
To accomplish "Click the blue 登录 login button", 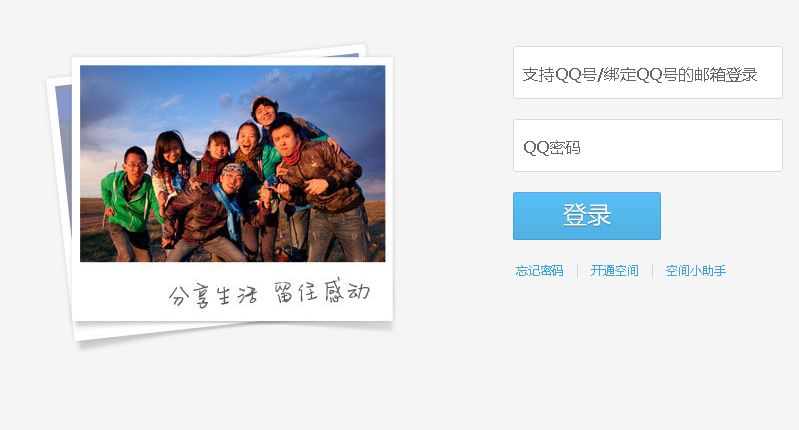I will (587, 216).
